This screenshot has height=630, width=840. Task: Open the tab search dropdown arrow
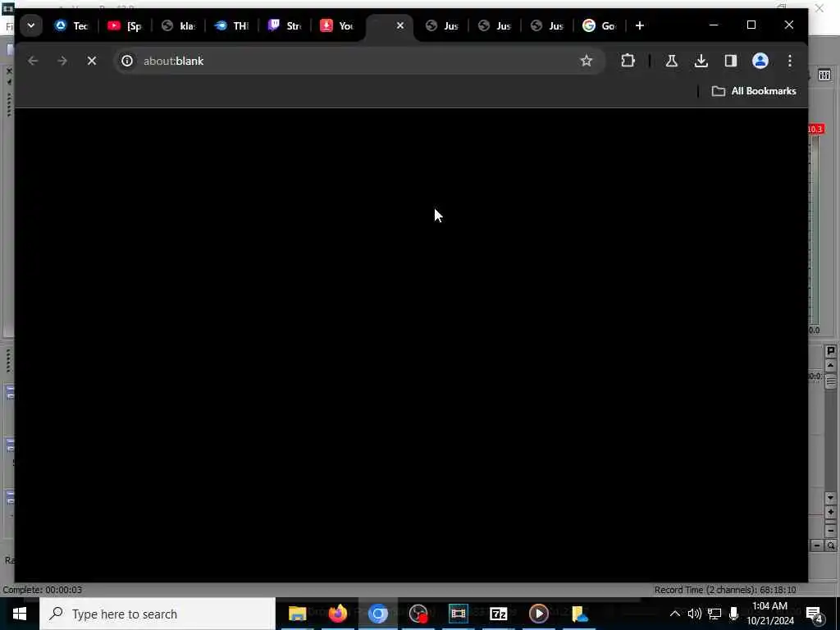(x=31, y=25)
